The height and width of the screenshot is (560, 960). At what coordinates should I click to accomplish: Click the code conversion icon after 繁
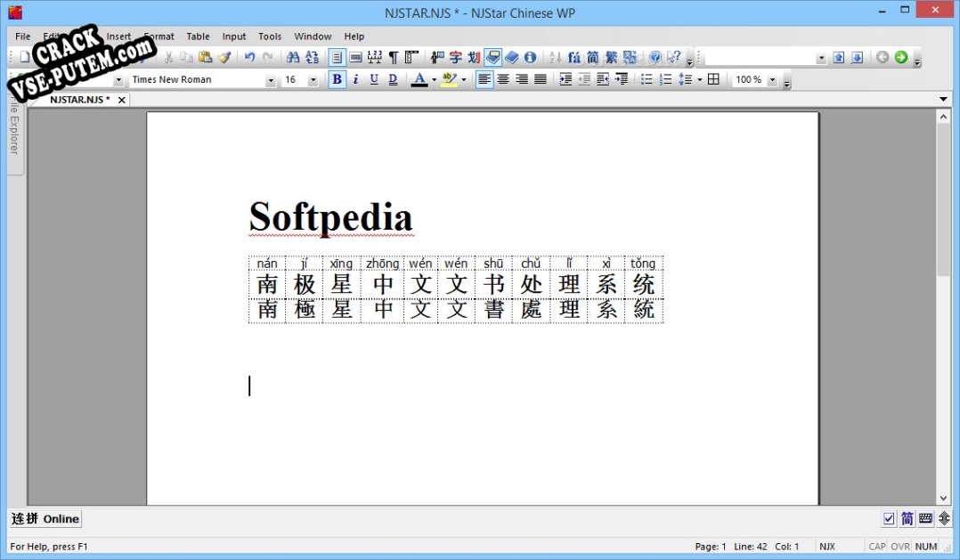coord(630,58)
